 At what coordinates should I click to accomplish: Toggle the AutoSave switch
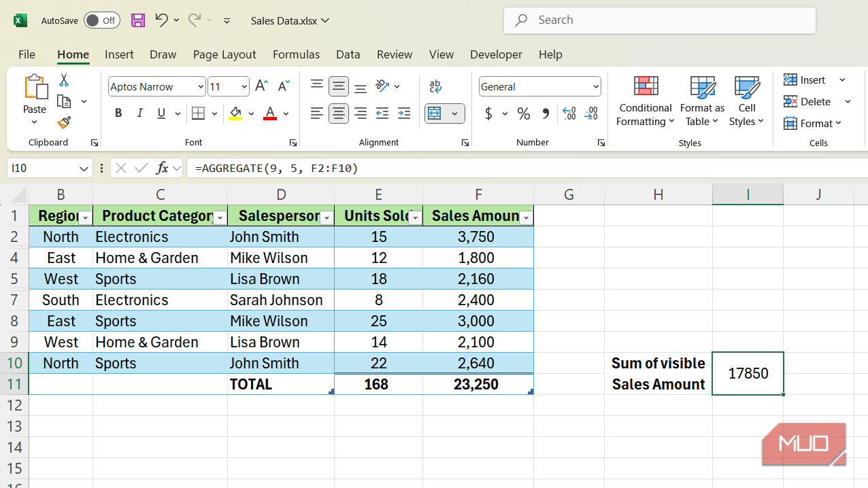coord(101,20)
